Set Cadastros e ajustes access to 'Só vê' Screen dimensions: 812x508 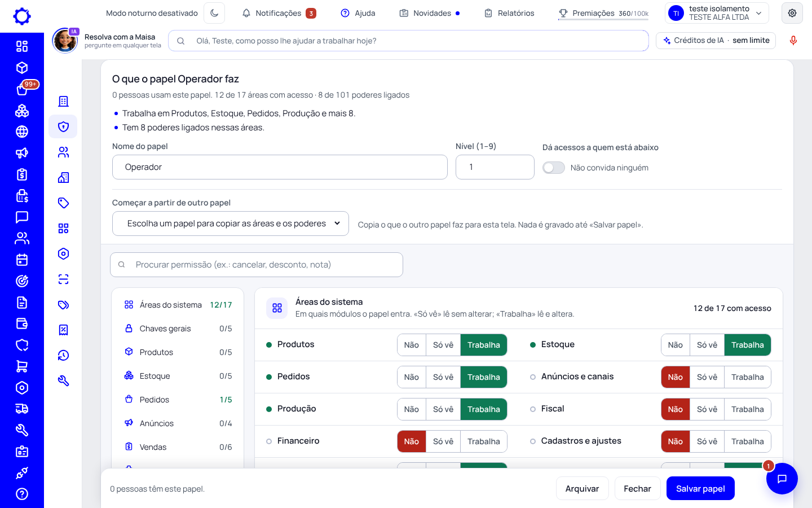pyautogui.click(x=707, y=441)
